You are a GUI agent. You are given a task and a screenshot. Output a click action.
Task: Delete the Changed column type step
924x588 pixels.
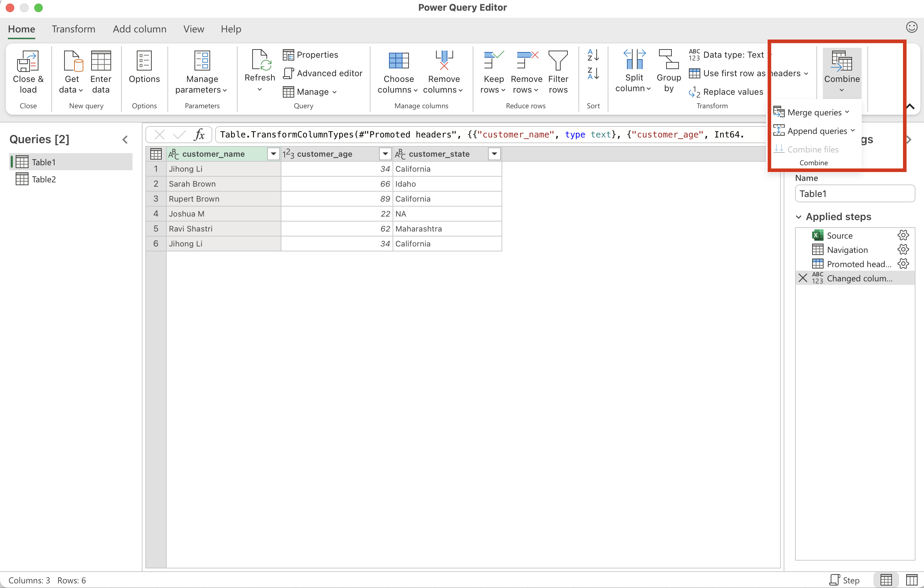tap(803, 278)
